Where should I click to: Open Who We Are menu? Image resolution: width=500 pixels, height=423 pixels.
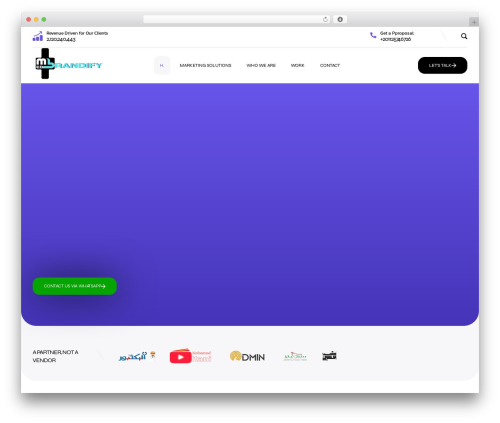pyautogui.click(x=261, y=65)
